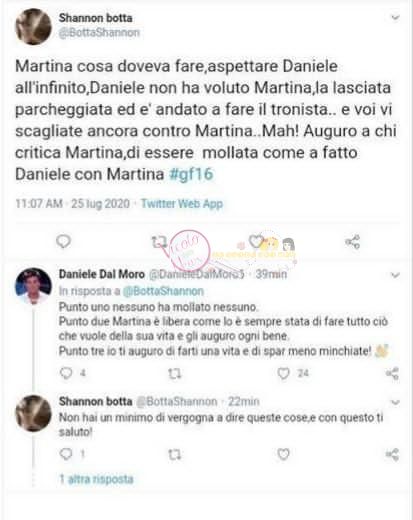Retweet Daniele Dal Moro's reply
This screenshot has height=520, width=413.
(175, 374)
